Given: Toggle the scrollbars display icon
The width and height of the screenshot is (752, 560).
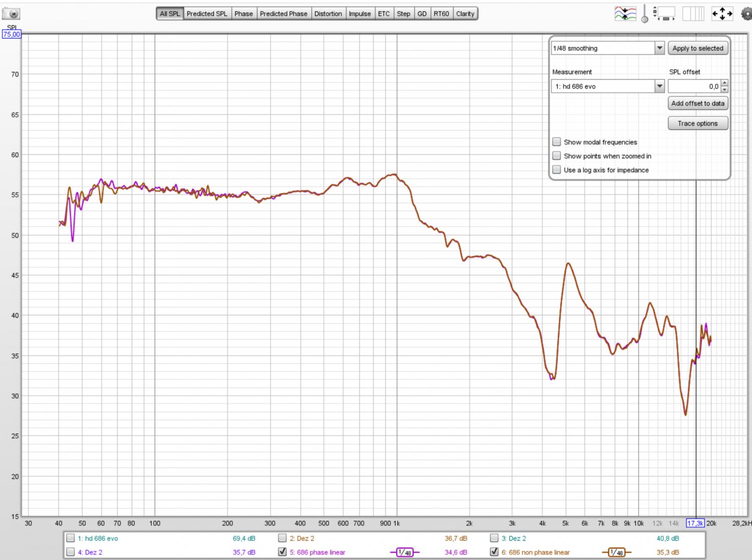Looking at the screenshot, I should click(664, 14).
